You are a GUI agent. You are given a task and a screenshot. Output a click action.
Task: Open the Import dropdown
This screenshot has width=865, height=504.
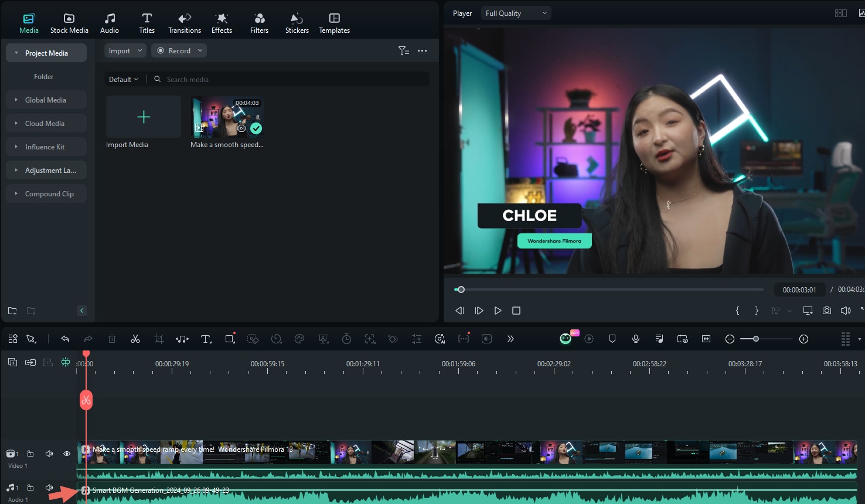125,51
